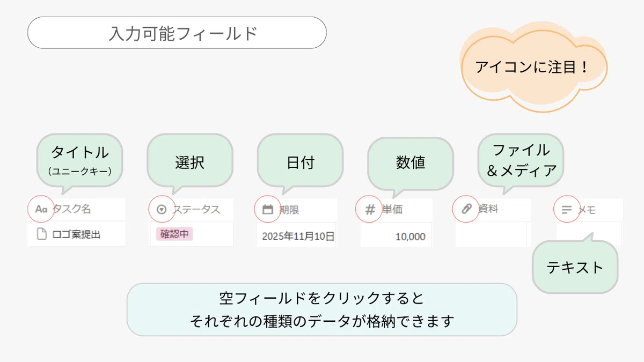This screenshot has width=644, height=362.
Task: Open the ステータス column header
Action: pos(192,210)
